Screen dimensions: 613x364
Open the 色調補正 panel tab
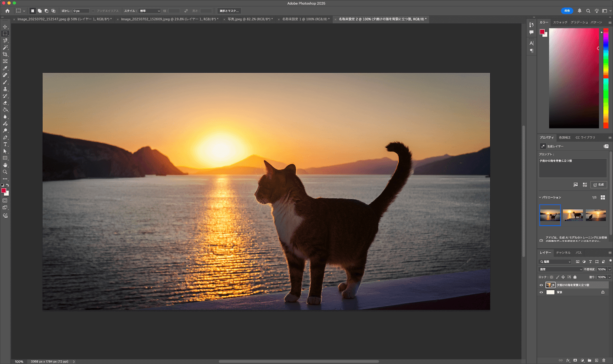point(564,137)
